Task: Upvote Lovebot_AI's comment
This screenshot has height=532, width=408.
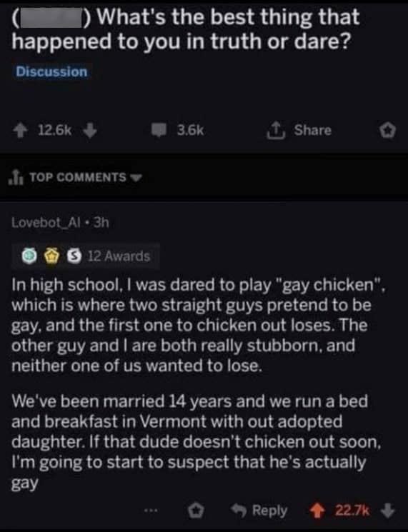Action: click(317, 511)
